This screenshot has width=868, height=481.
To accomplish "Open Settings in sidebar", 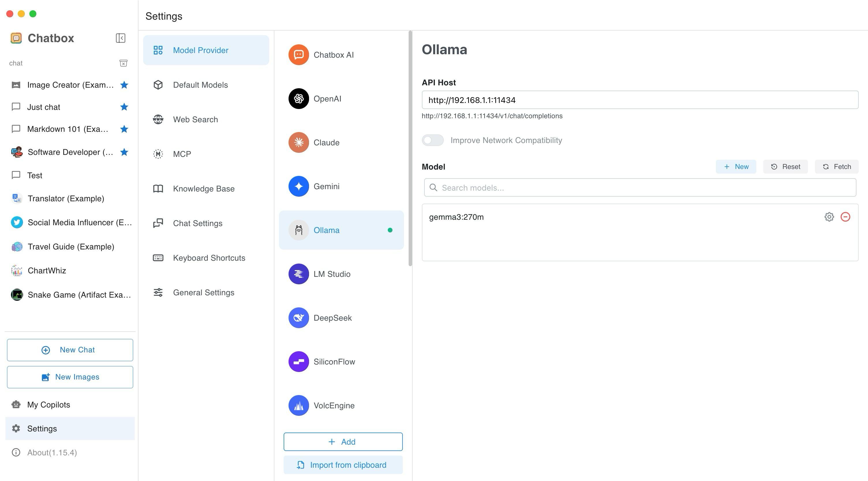I will [x=70, y=429].
